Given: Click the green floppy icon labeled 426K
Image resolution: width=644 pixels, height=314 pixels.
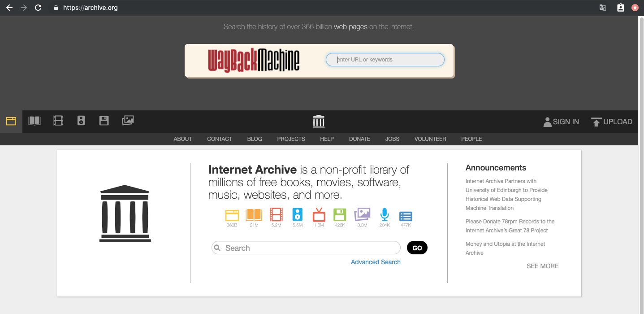Looking at the screenshot, I should (340, 214).
